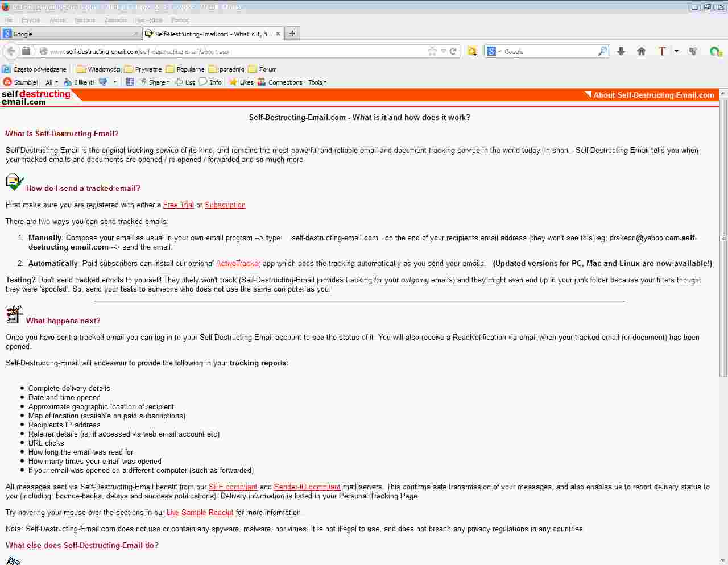Screen dimensions: 728x565
Task: Click the Facebook icon on StumbleUpon toolbar
Action: [x=130, y=82]
